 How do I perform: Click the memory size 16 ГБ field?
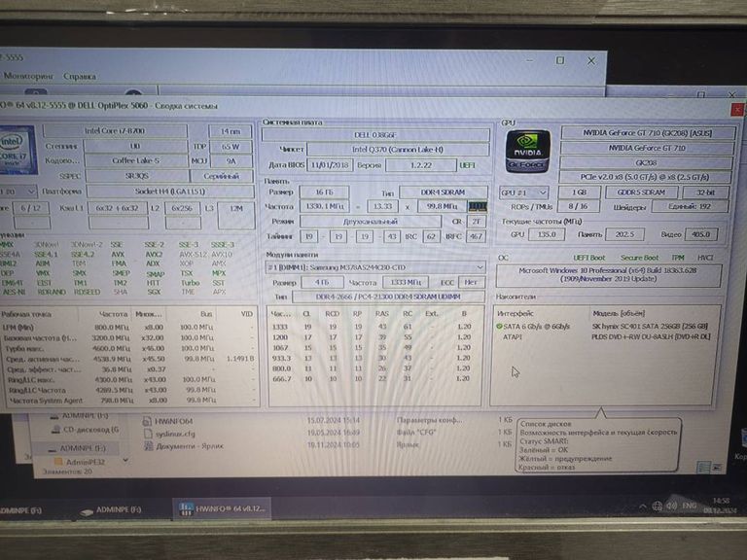click(324, 192)
